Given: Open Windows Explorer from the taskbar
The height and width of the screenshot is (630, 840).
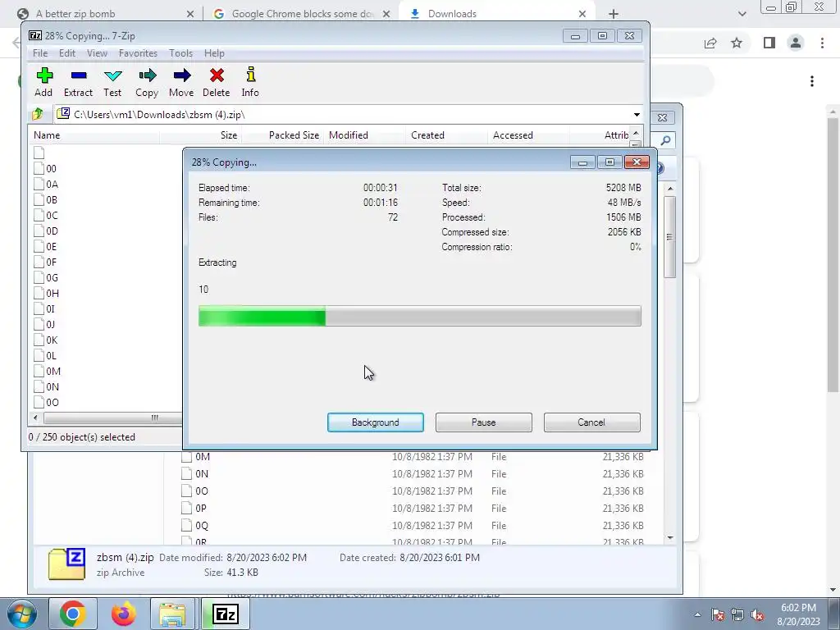Looking at the screenshot, I should click(172, 614).
